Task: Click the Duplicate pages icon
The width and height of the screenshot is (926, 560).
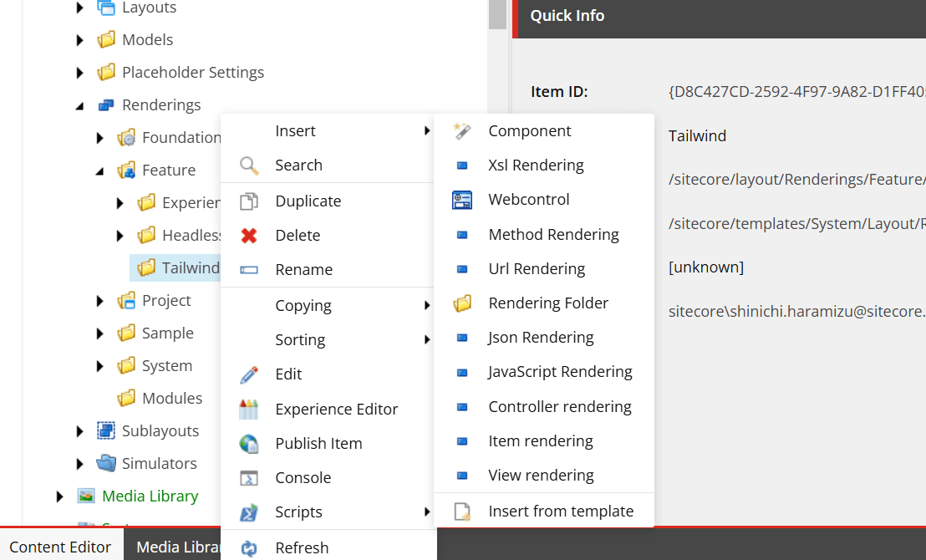Action: coord(249,201)
